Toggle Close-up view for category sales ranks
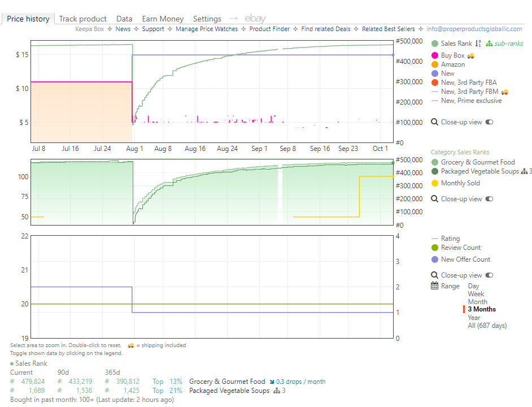Viewport: 532px width, 407px height. [x=489, y=199]
